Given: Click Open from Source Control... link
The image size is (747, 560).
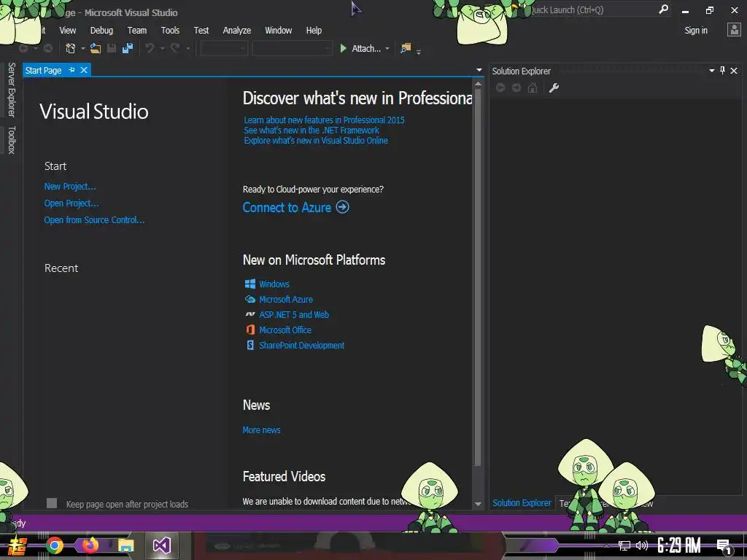Looking at the screenshot, I should (x=94, y=220).
